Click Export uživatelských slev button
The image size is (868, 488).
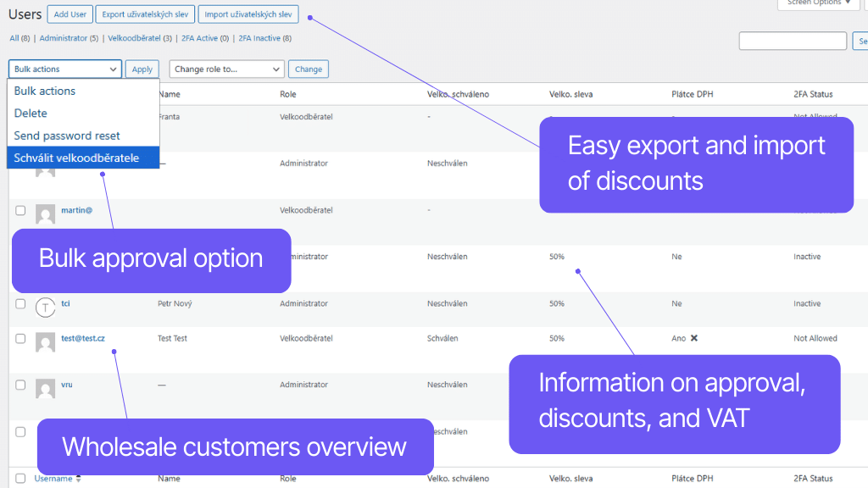click(x=145, y=14)
